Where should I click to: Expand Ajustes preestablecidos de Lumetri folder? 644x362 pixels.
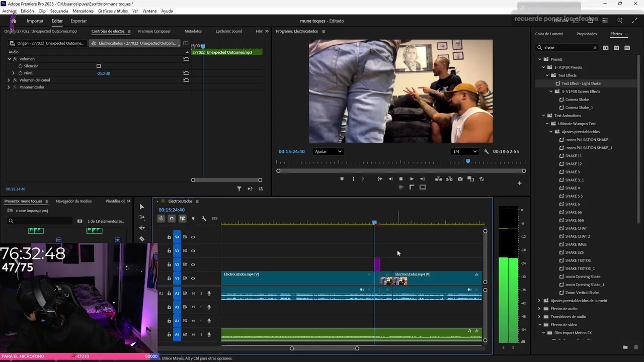click(539, 301)
